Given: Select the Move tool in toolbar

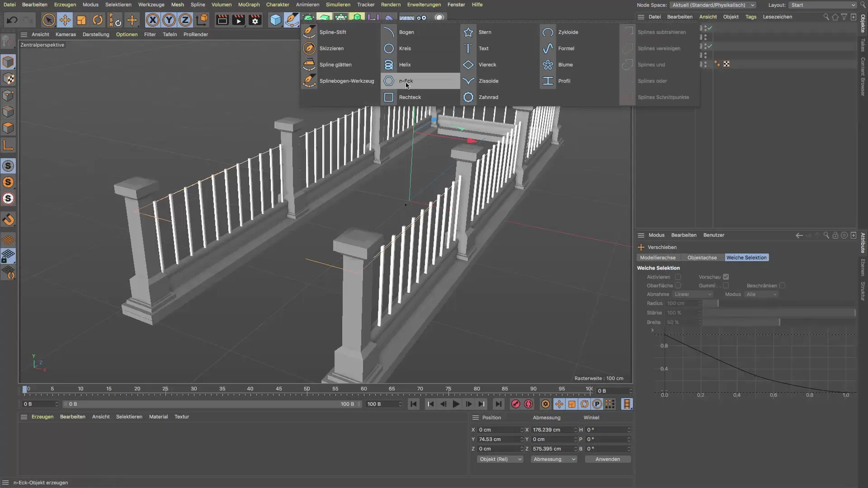Looking at the screenshot, I should [65, 20].
